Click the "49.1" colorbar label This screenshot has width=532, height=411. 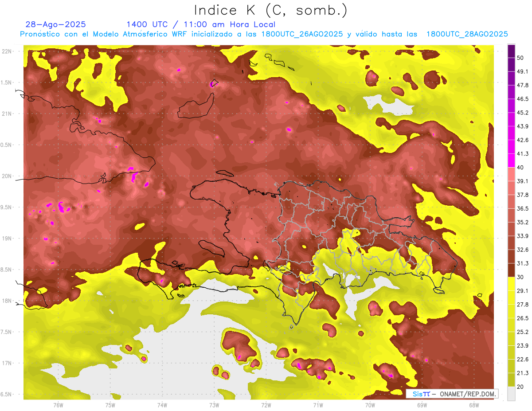point(523,71)
